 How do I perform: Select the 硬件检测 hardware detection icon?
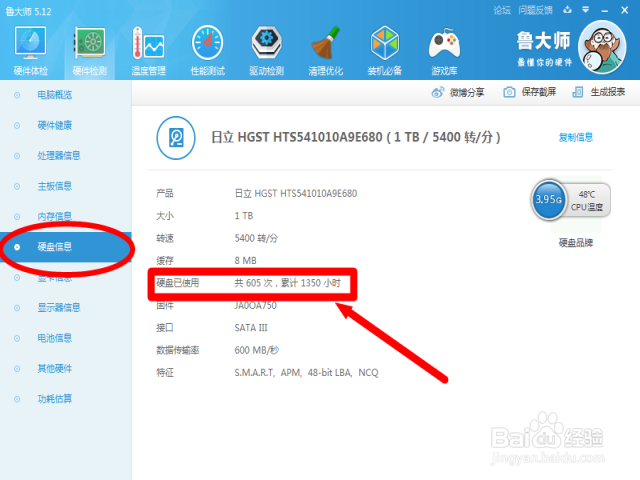click(89, 51)
